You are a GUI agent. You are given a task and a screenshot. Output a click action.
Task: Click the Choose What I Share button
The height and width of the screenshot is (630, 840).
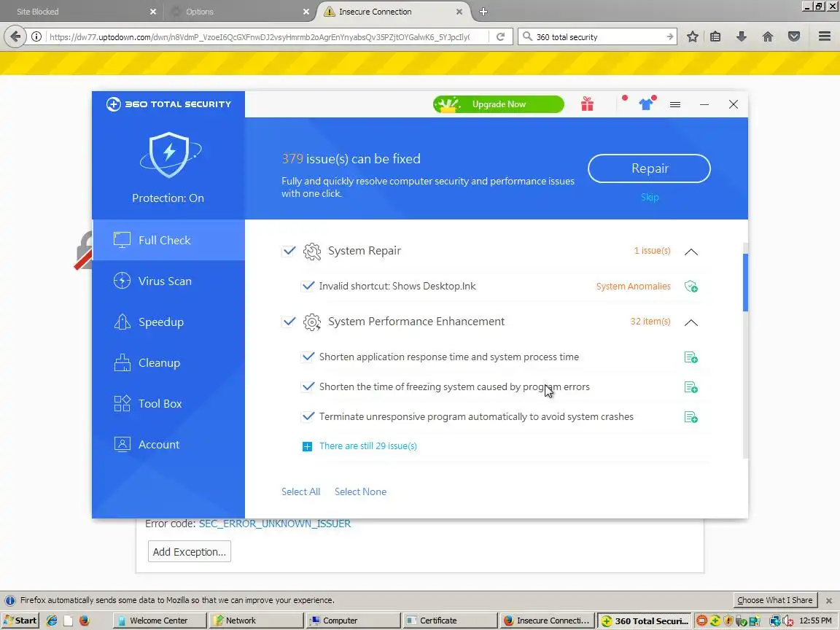tap(774, 600)
